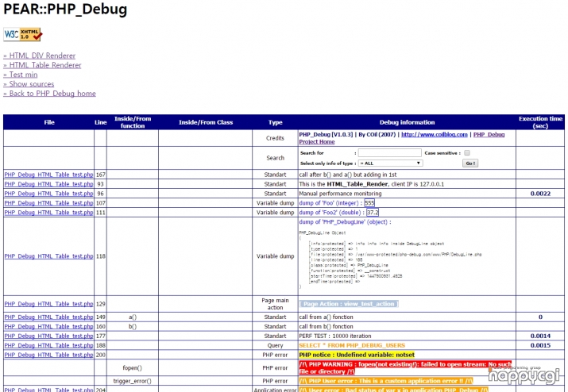Image resolution: width=568 pixels, height=392 pixels.
Task: Click the Execution time (sec) header
Action: coord(540,122)
